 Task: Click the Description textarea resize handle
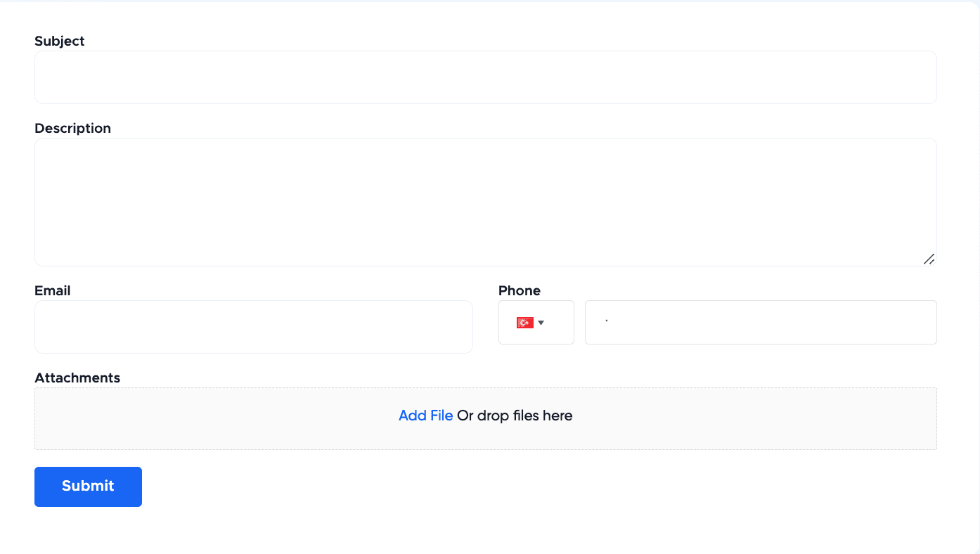[929, 259]
